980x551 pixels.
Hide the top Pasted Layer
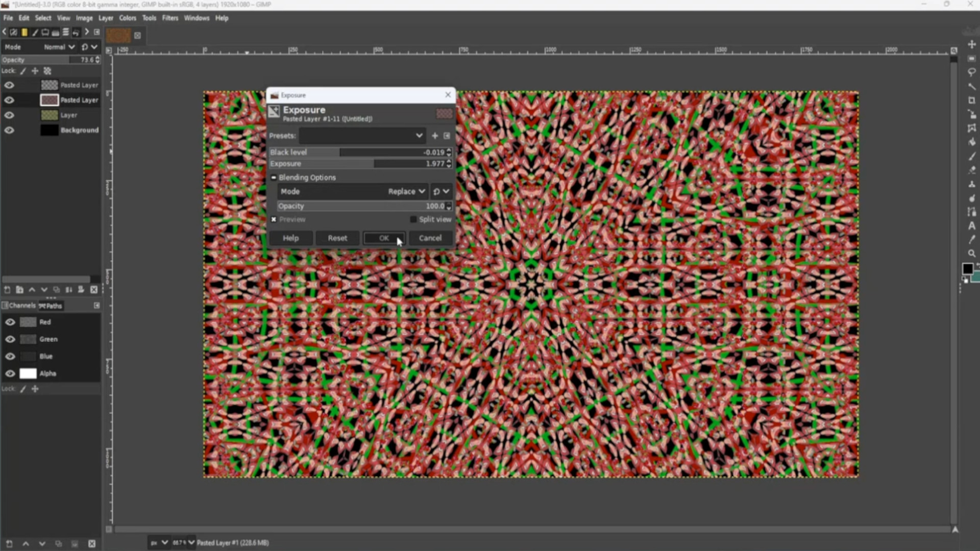9,85
